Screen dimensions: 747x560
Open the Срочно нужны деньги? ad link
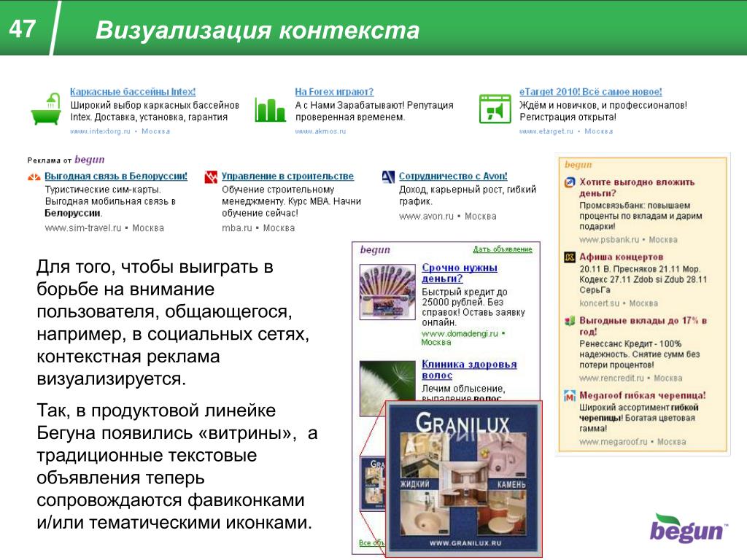tap(460, 273)
